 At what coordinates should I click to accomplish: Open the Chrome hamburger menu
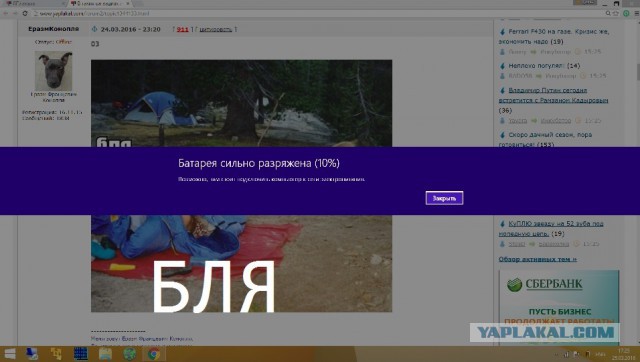pyautogui.click(x=636, y=13)
